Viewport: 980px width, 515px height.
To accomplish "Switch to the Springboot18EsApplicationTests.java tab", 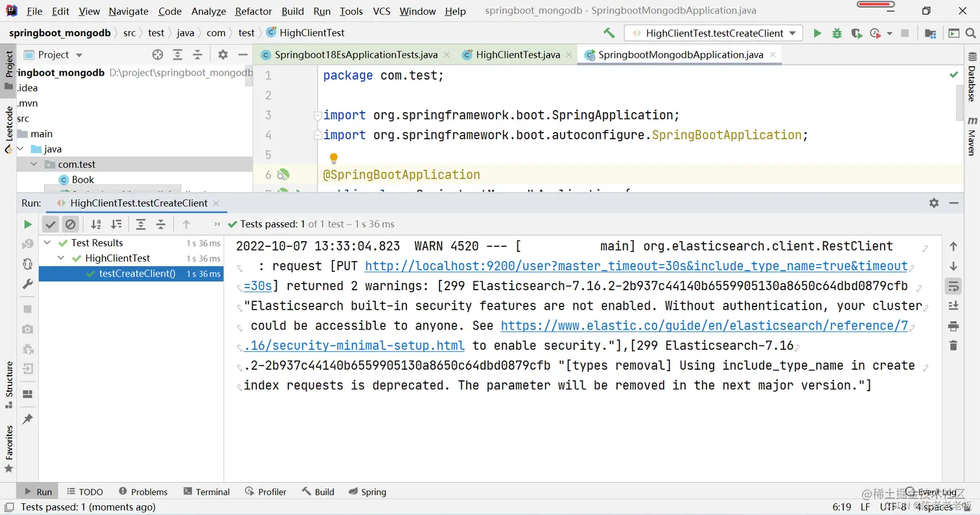I will [355, 55].
